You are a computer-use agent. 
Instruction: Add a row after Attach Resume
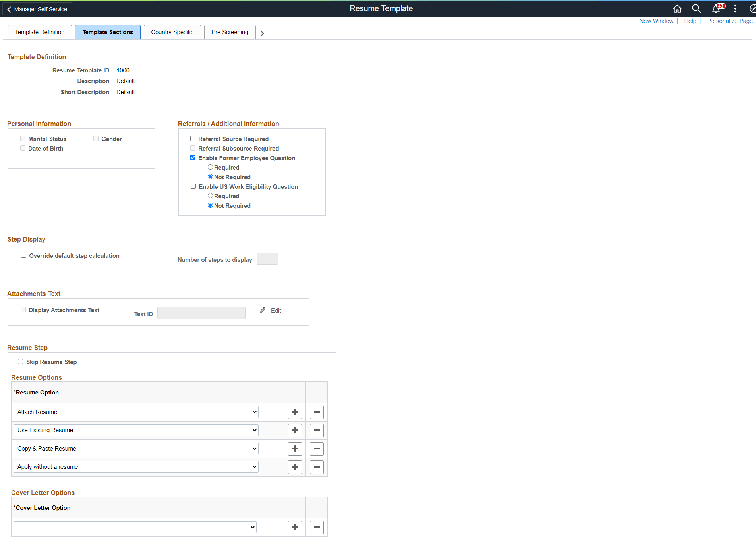click(x=295, y=412)
